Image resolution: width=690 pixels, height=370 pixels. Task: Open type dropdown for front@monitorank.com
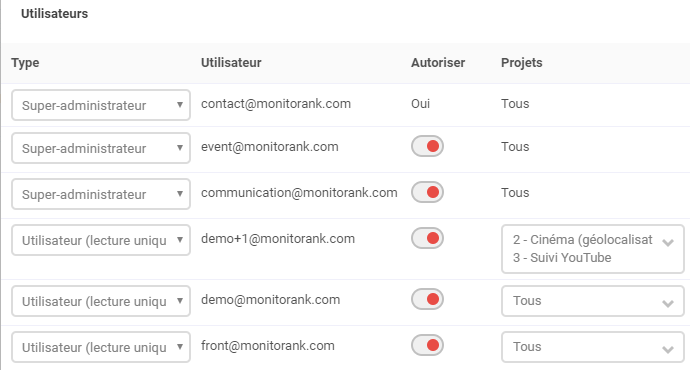(101, 347)
